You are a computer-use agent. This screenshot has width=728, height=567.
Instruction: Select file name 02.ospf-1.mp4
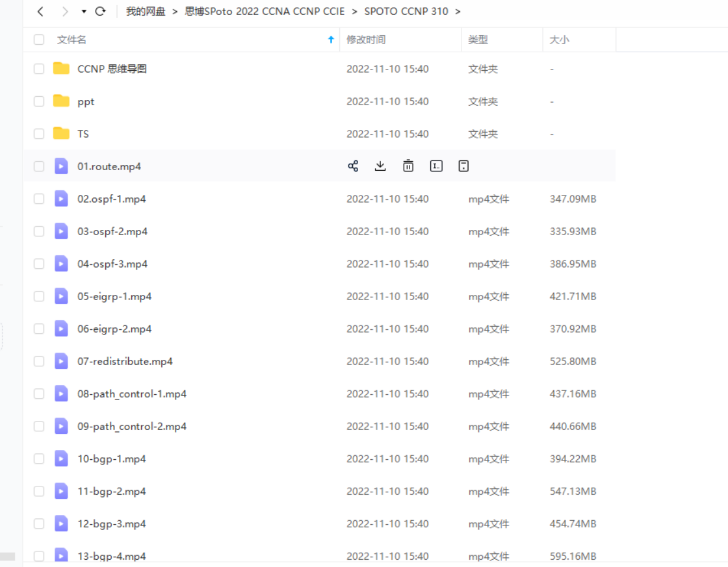(111, 199)
